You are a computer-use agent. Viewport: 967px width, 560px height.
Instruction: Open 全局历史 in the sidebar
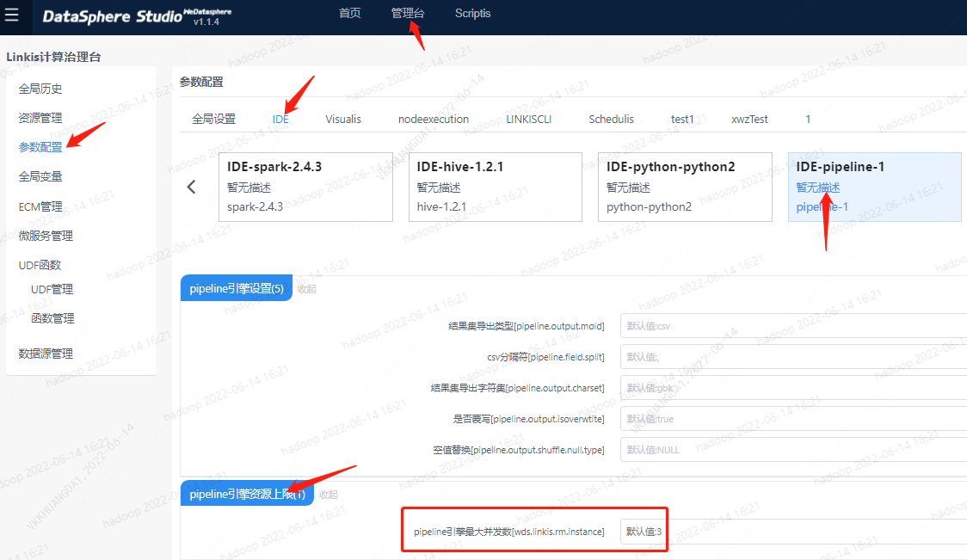pyautogui.click(x=40, y=89)
